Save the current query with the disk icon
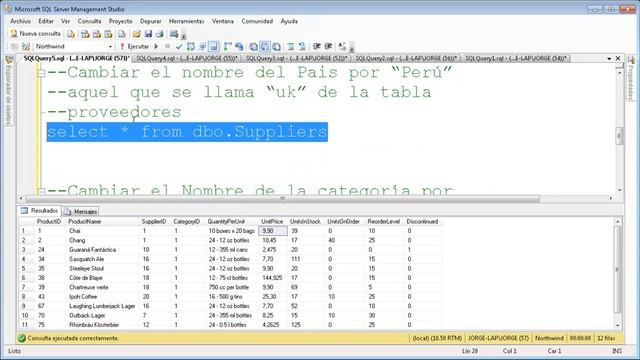Image resolution: width=640 pixels, height=360 pixels. coord(148,34)
